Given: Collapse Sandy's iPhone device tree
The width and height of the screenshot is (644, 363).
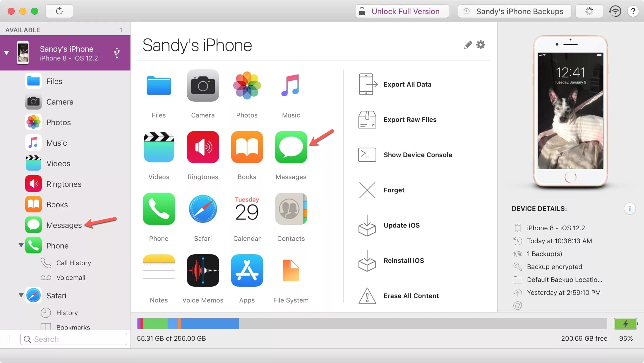Looking at the screenshot, I should click(6, 53).
